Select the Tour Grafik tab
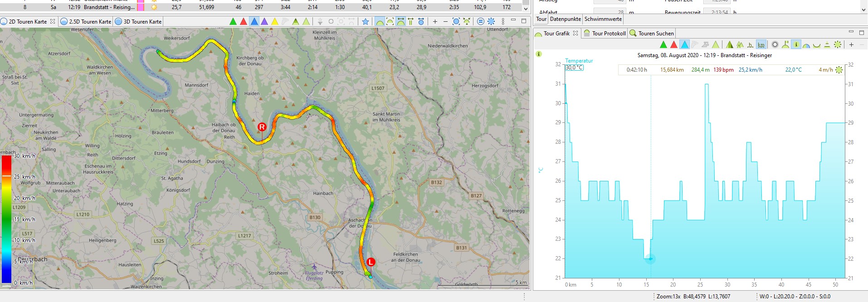This screenshot has width=868, height=302. click(x=556, y=33)
